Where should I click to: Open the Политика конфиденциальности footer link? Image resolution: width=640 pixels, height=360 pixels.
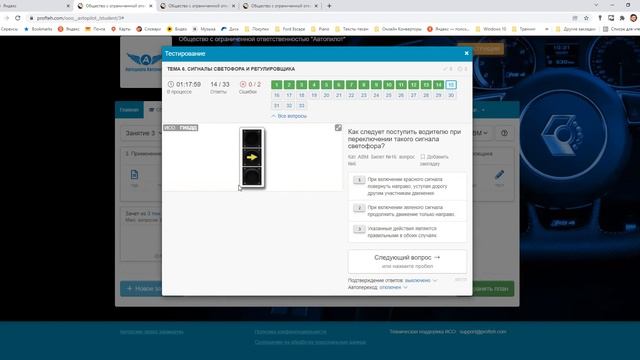click(x=290, y=332)
